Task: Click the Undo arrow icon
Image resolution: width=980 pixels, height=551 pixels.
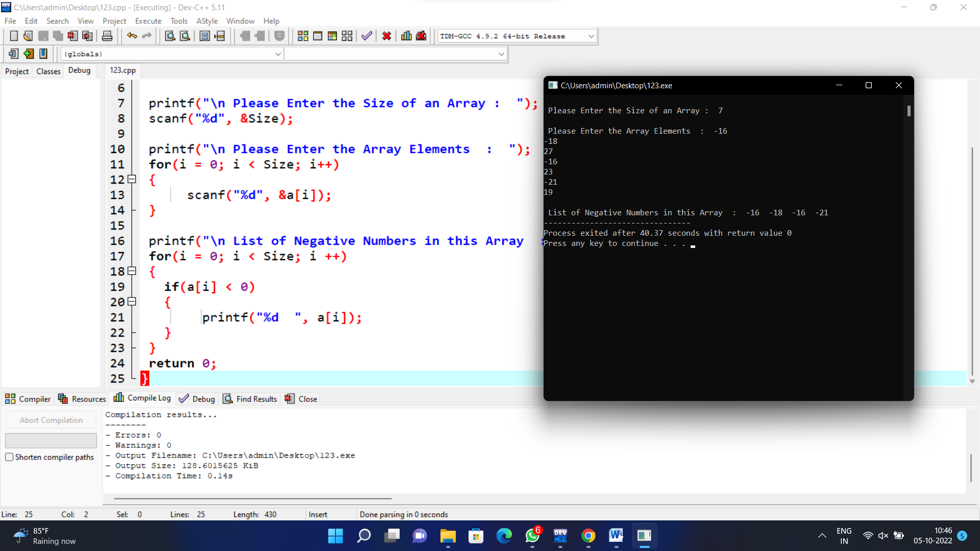Action: tap(132, 36)
